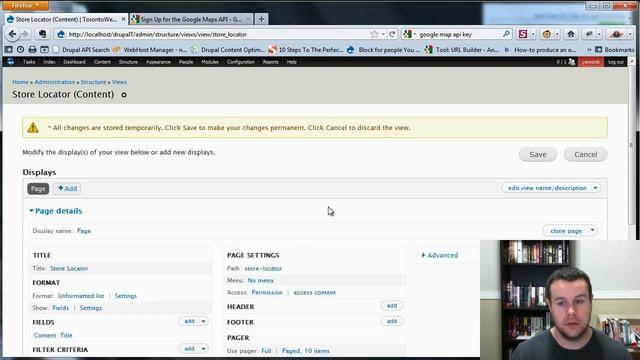Screen dimensions: 640x360
Task: Cancel the view changes
Action: (x=585, y=154)
